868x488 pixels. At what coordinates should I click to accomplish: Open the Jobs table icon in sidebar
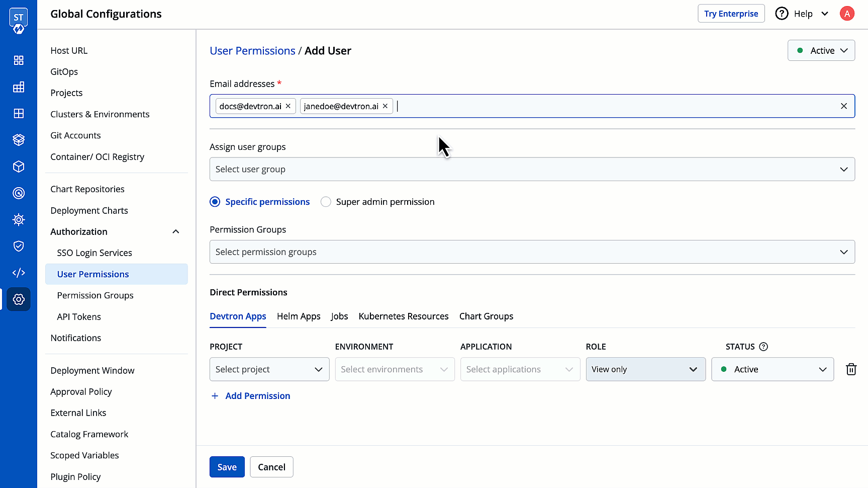coord(19,87)
